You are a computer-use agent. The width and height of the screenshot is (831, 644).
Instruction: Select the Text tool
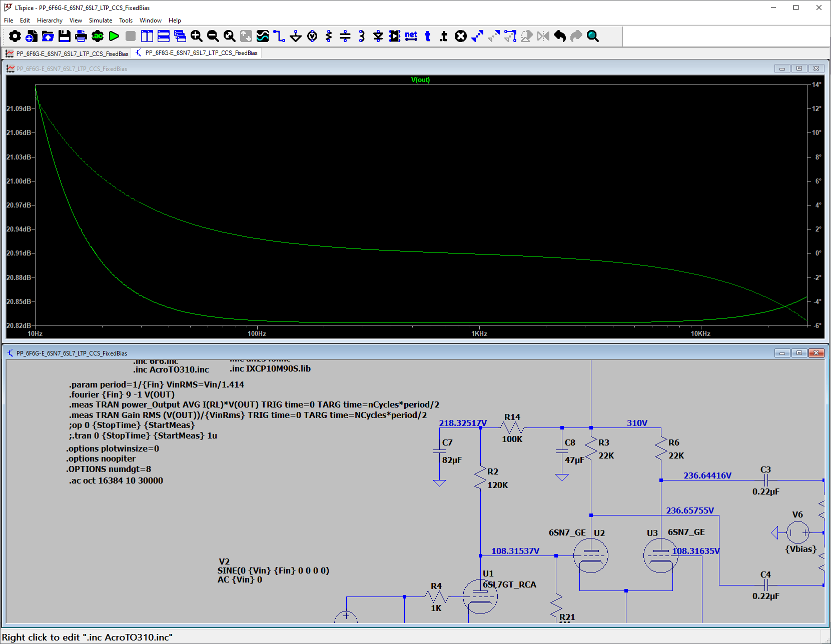[x=428, y=36]
